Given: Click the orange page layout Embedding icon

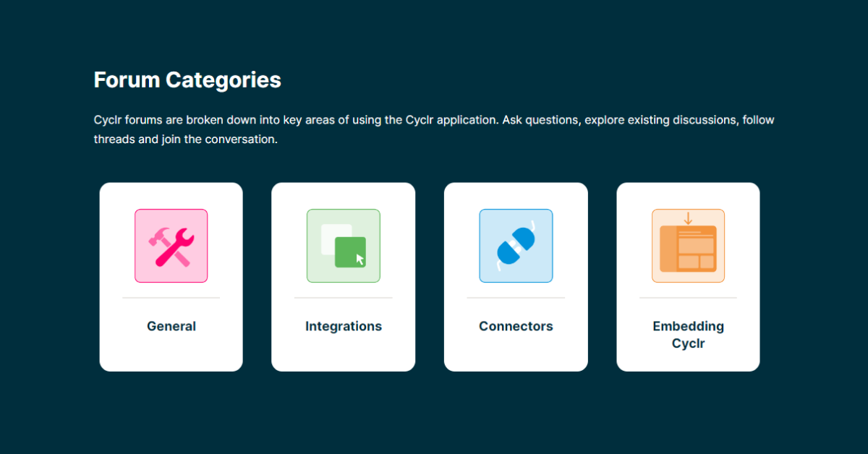Looking at the screenshot, I should tap(688, 246).
